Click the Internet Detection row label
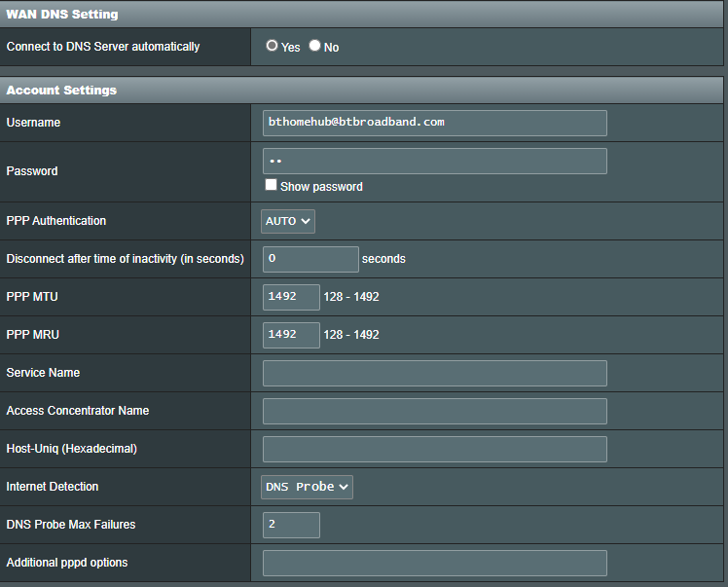Viewport: 728px width, 587px height. coord(53,487)
